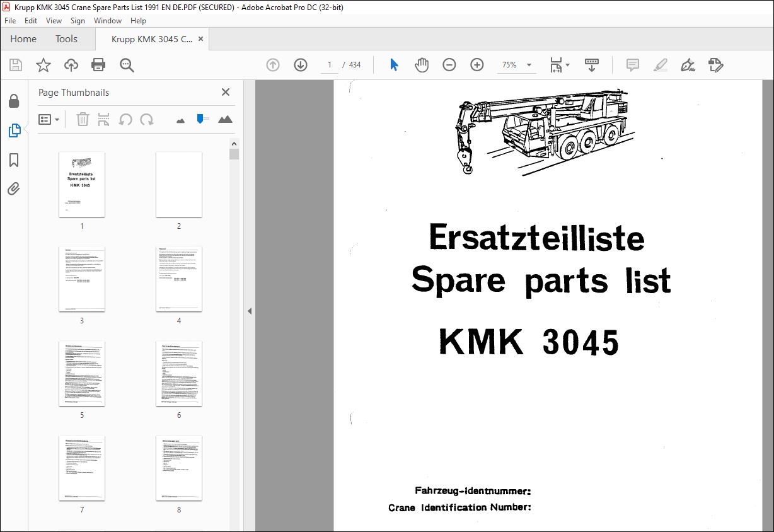
Task: Go to next page arrow
Action: click(301, 65)
